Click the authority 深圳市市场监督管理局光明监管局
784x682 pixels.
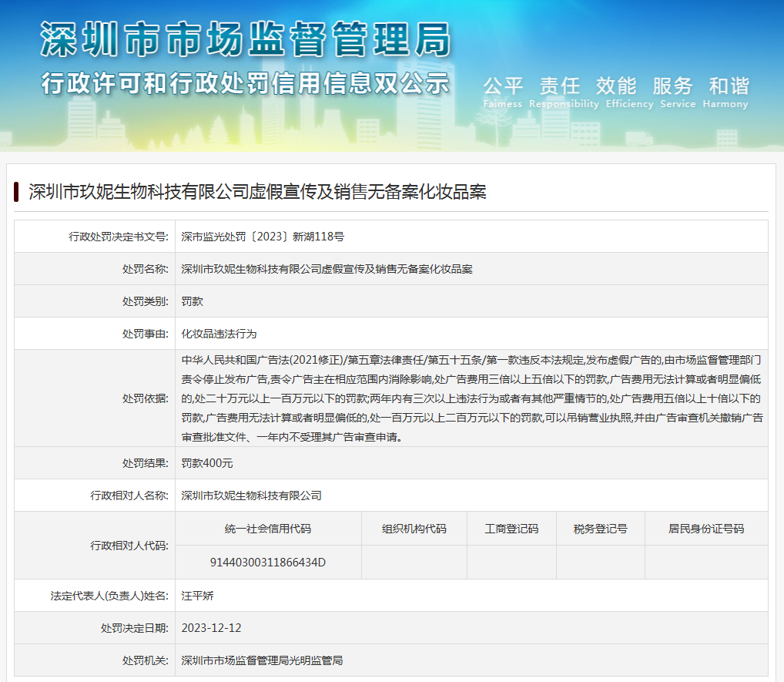pyautogui.click(x=262, y=660)
